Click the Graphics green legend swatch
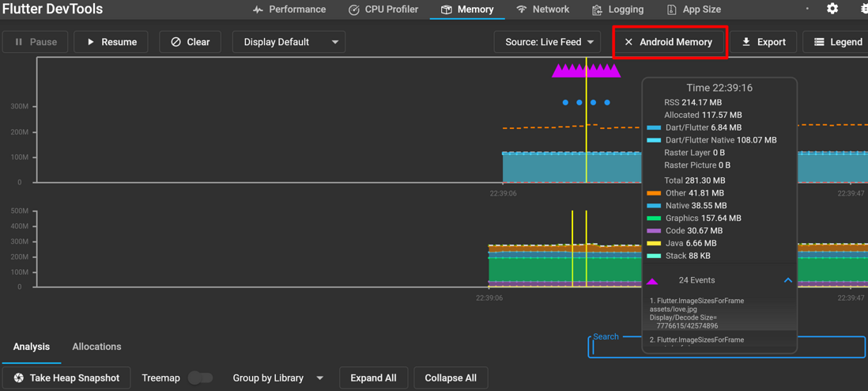Viewport: 868px width, 391px height. pyautogui.click(x=654, y=218)
